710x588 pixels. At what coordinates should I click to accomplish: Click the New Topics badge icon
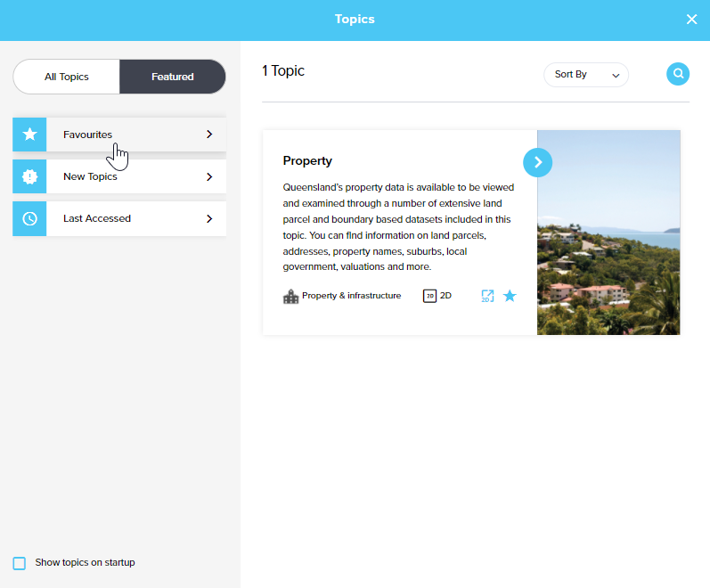pos(29,176)
